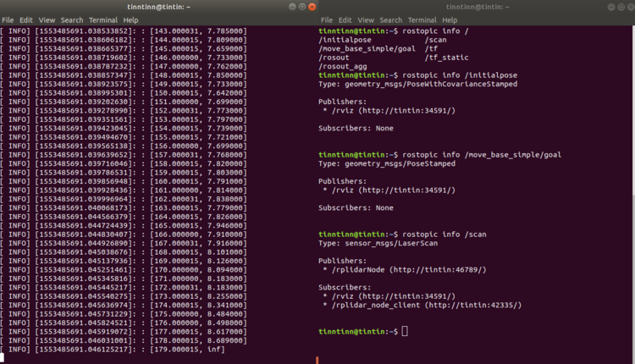The height and width of the screenshot is (364, 635).
Task: Open Edit menu in right terminal
Action: [x=345, y=19]
